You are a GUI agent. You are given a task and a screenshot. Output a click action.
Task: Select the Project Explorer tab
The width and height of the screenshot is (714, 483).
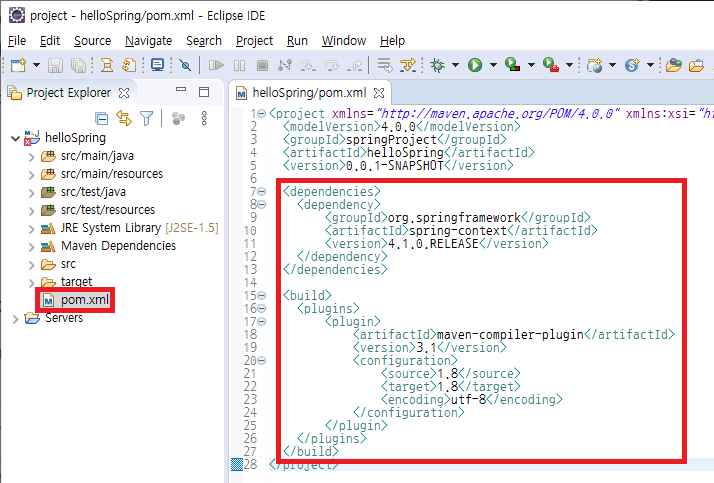68,93
